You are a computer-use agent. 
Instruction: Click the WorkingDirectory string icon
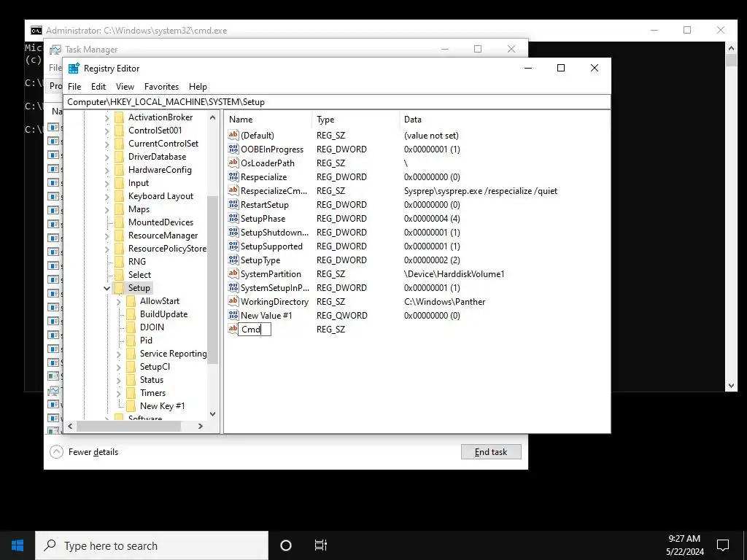(x=233, y=301)
